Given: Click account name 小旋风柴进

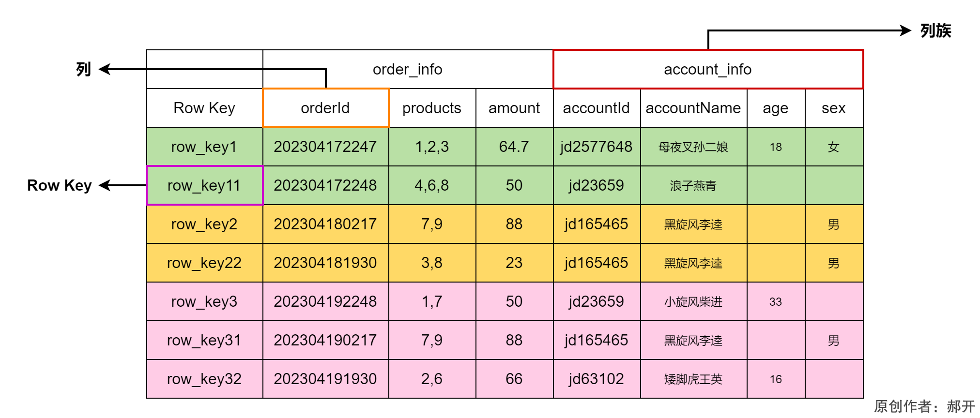Looking at the screenshot, I should [x=693, y=301].
